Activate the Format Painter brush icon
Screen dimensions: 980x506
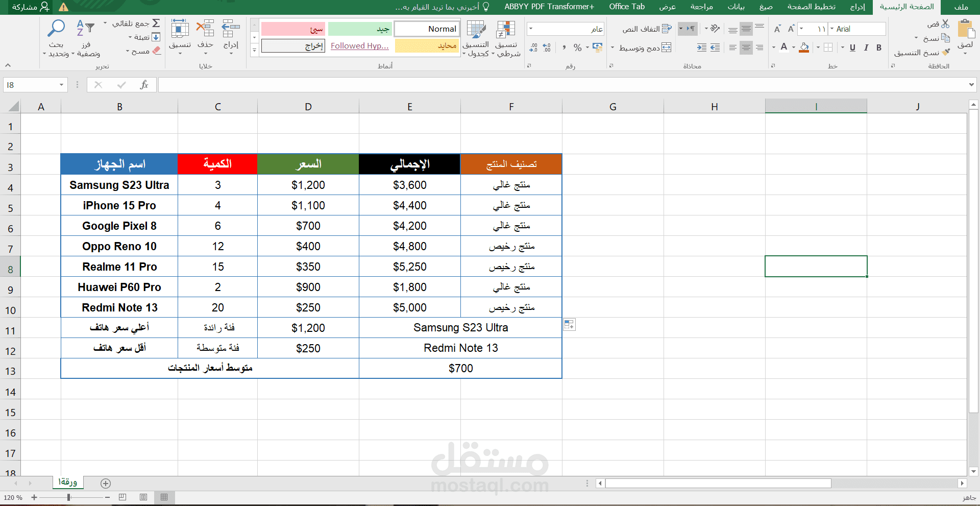pos(946,52)
